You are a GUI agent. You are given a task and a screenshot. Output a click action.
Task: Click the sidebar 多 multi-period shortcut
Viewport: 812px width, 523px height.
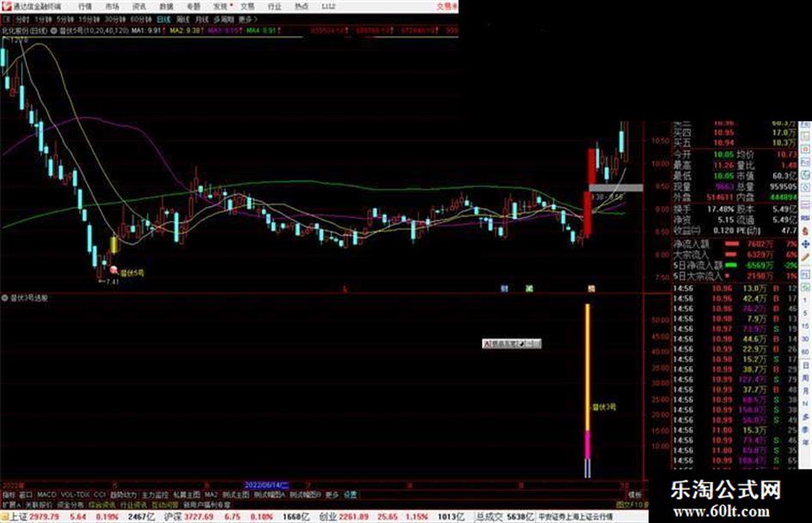coord(805,417)
